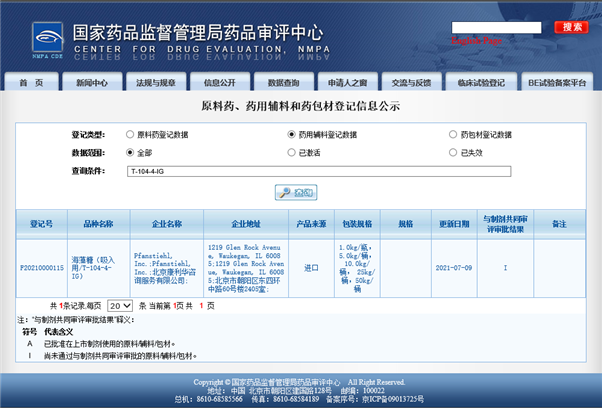Screen dimensions: 602x408
Task: Switch to 信息公开 tab
Action: point(219,83)
